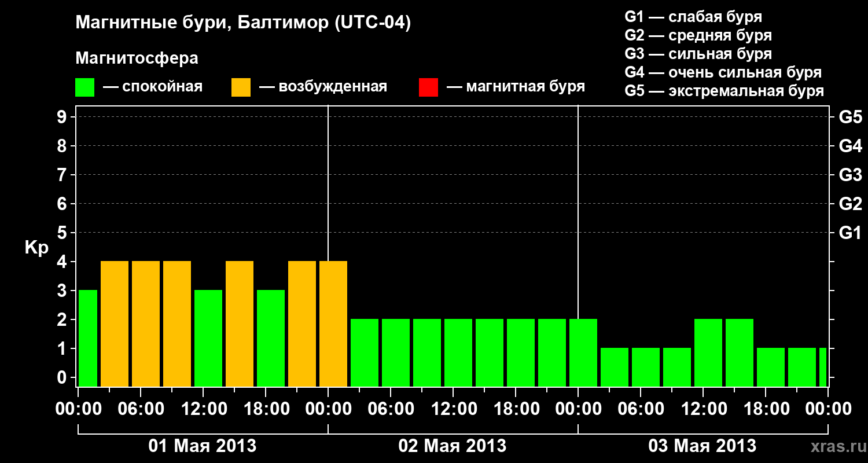Click the '01 Мая 2013' date label

(203, 446)
